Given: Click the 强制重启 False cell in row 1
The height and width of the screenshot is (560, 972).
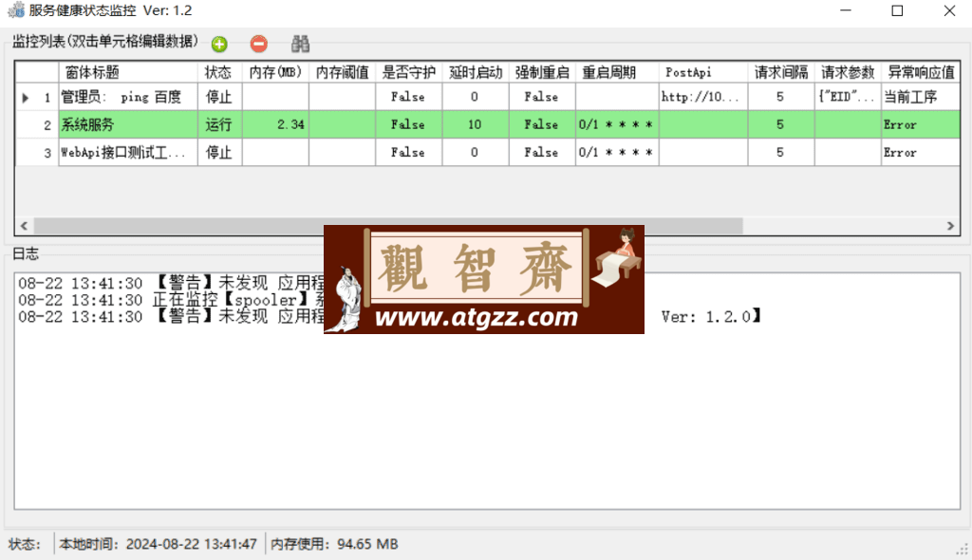Looking at the screenshot, I should 542,97.
